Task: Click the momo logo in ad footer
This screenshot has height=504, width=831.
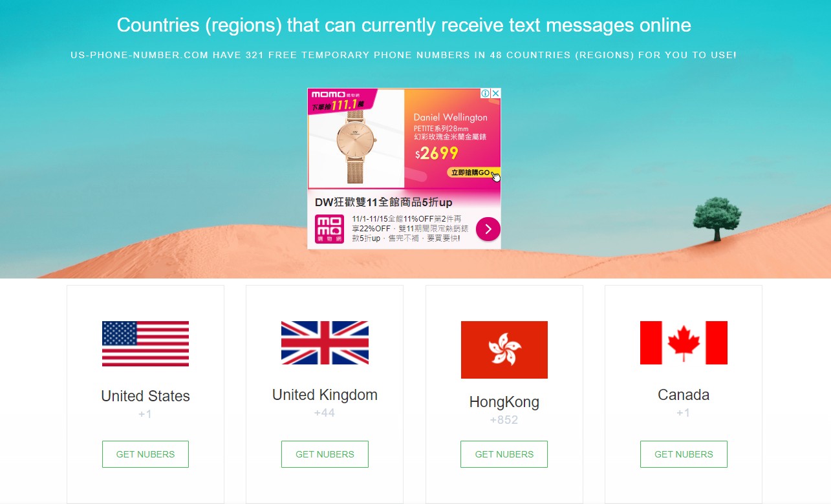Action: click(330, 229)
